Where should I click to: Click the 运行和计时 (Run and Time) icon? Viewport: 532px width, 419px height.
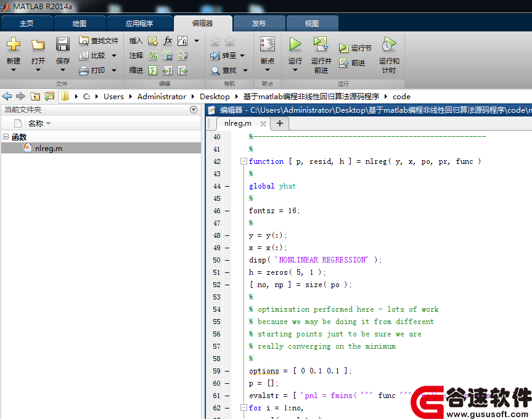pyautogui.click(x=389, y=44)
